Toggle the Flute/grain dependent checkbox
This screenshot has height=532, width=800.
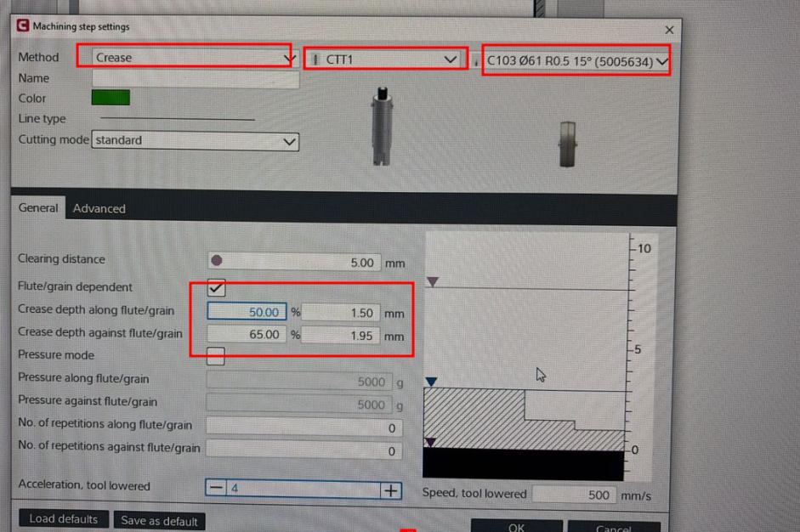coord(216,288)
